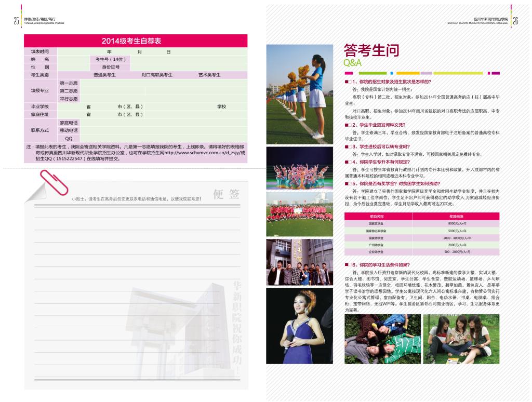Select the 对口高职类考生 candidate type
This screenshot has width=532, height=402.
pyautogui.click(x=157, y=75)
